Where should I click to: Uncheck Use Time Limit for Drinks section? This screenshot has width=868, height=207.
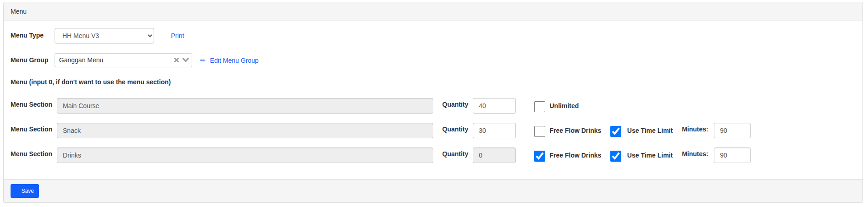pos(616,156)
